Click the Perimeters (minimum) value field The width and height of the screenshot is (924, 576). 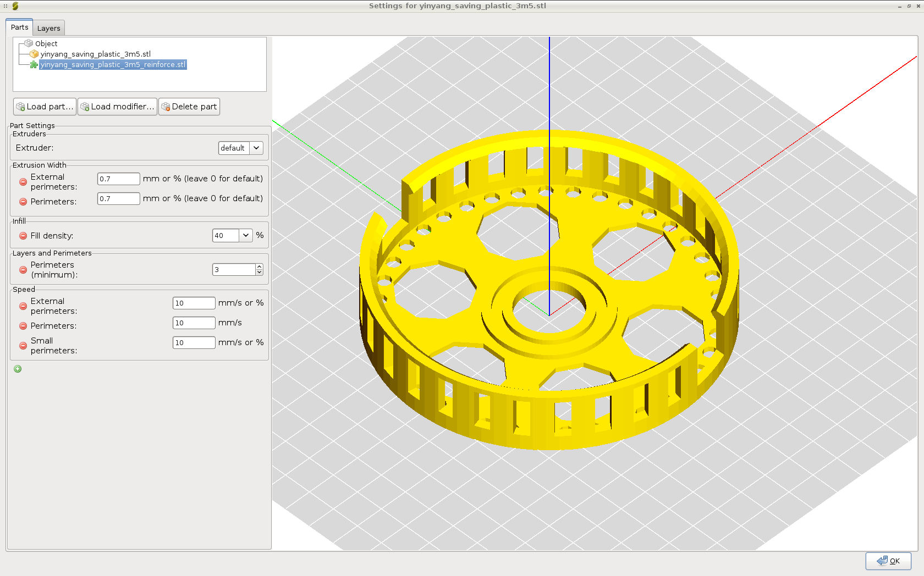click(234, 269)
